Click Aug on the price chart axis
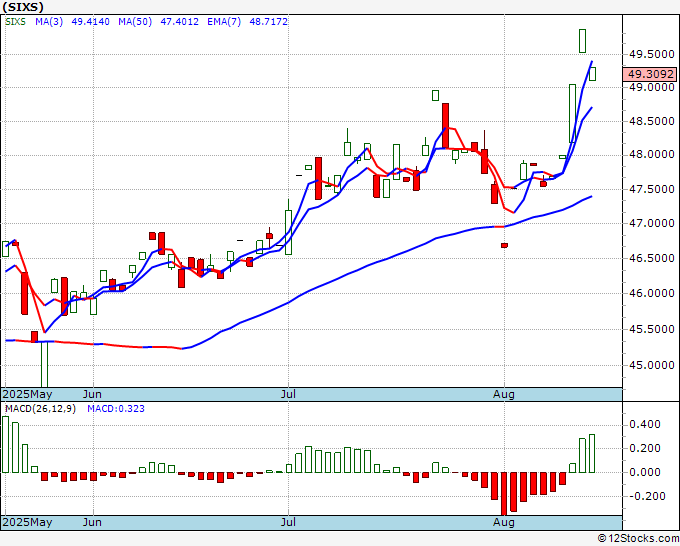Image resolution: width=680 pixels, height=546 pixels. 503,394
